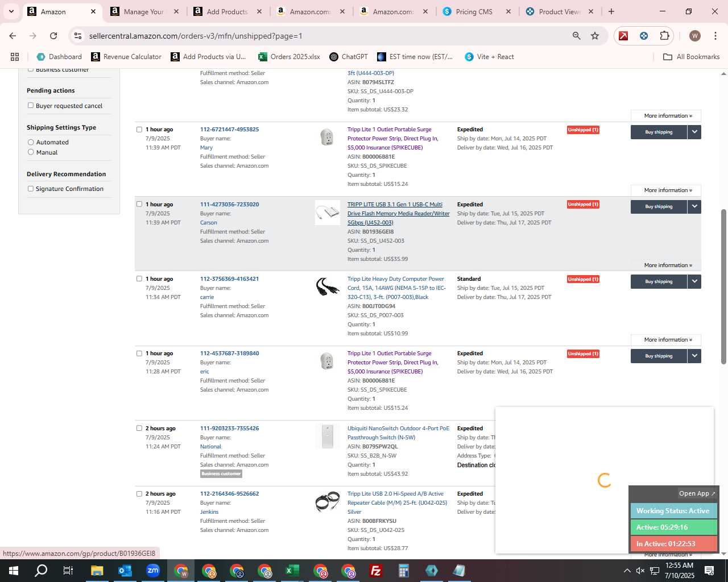Open order link 111-4273036-7233020
The height and width of the screenshot is (582, 728).
[229, 204]
